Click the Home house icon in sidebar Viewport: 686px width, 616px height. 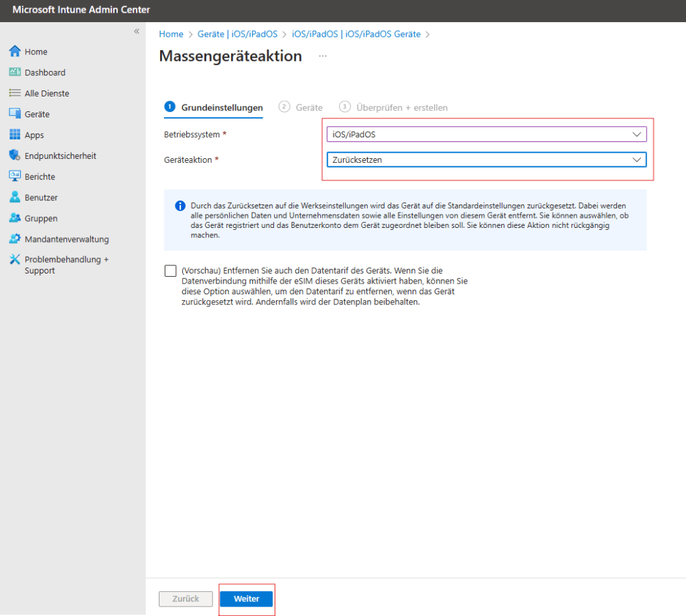pos(15,51)
